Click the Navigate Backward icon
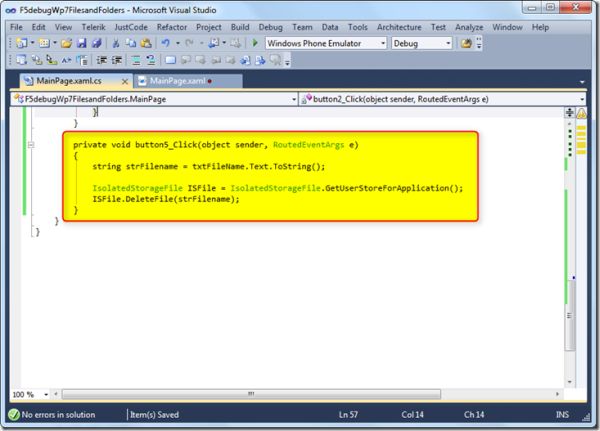Viewport: 600px width, 431px height. click(x=214, y=43)
